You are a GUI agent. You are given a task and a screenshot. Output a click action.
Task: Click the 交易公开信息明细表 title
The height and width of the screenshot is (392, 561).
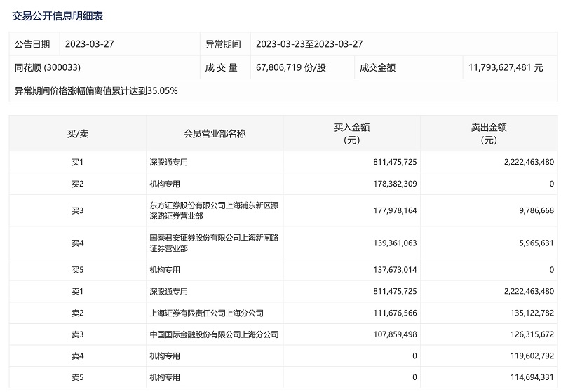pos(57,15)
